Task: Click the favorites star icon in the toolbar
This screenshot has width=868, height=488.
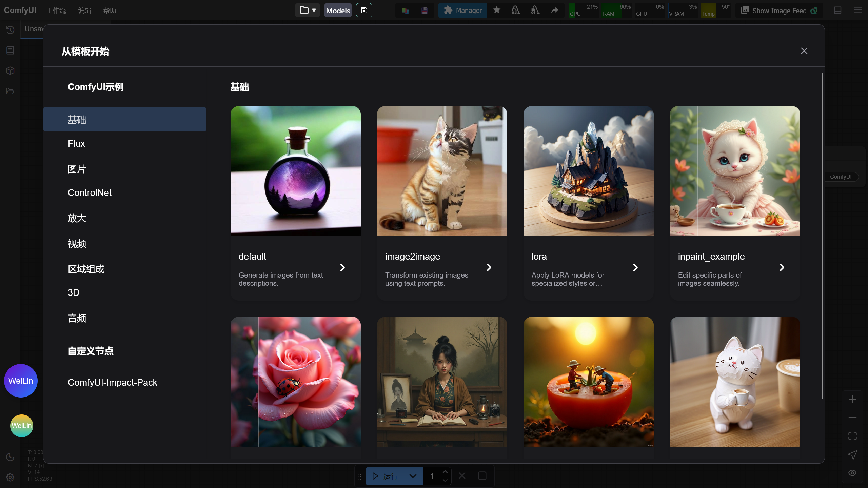Action: tap(497, 10)
